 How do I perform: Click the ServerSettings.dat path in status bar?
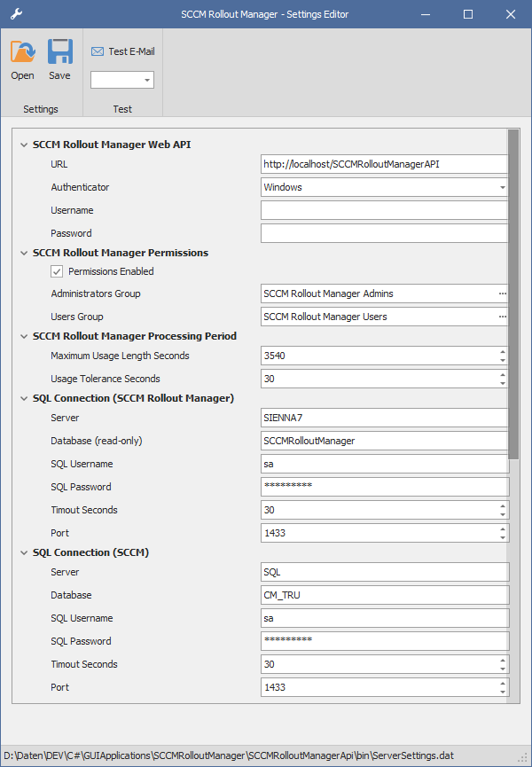[x=229, y=755]
